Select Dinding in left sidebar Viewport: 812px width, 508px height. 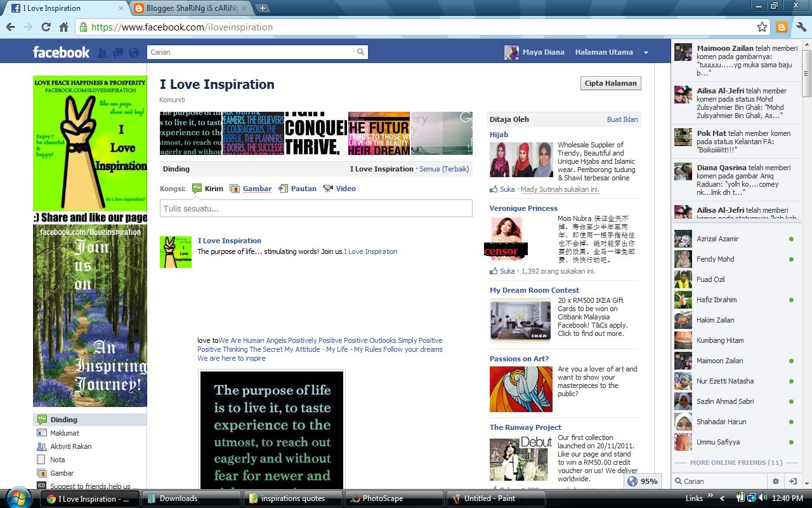[89, 420]
